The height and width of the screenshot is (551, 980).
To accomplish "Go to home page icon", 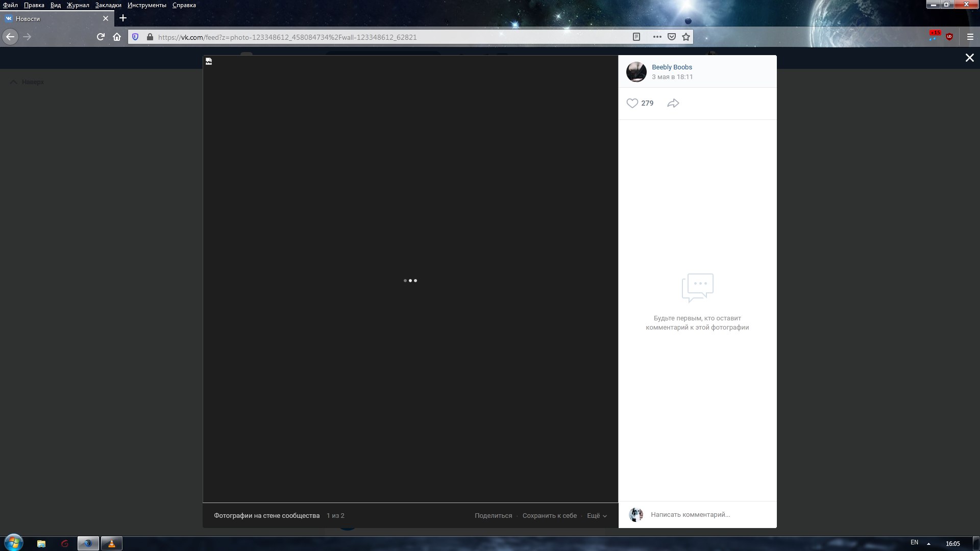I will [117, 37].
